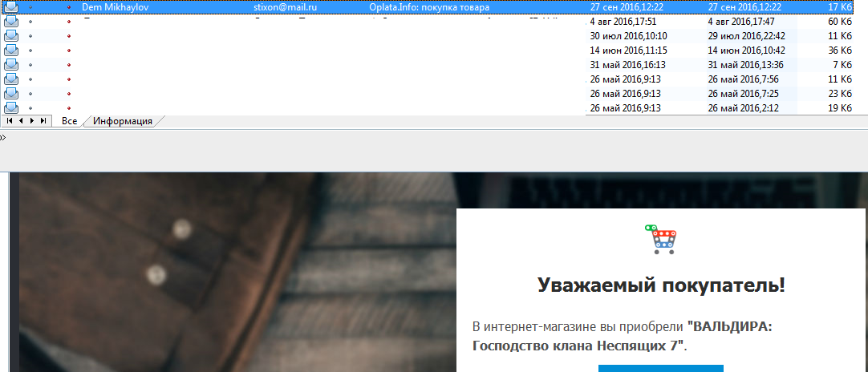Click the blue button below purchase text
The height and width of the screenshot is (372, 868).
(660, 368)
